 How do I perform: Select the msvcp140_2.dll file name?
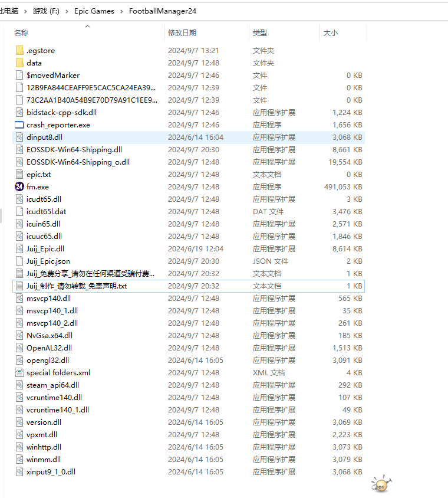[x=52, y=323]
